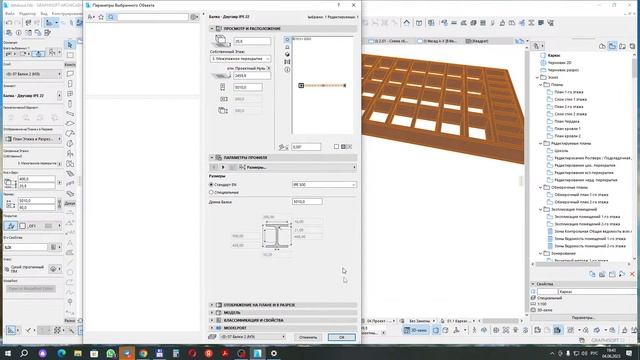Collapse the 'Обмерочные планы' folder in the Navigator
640x360 pixels.
541,188
